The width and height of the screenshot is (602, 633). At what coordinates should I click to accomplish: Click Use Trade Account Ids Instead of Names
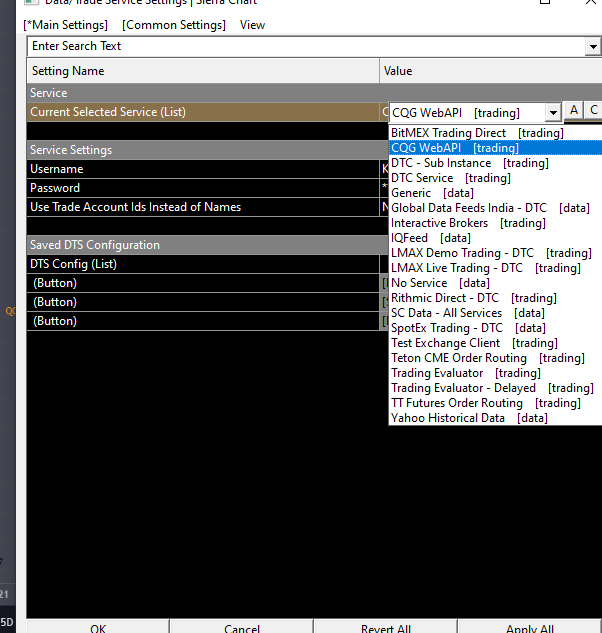(x=203, y=207)
